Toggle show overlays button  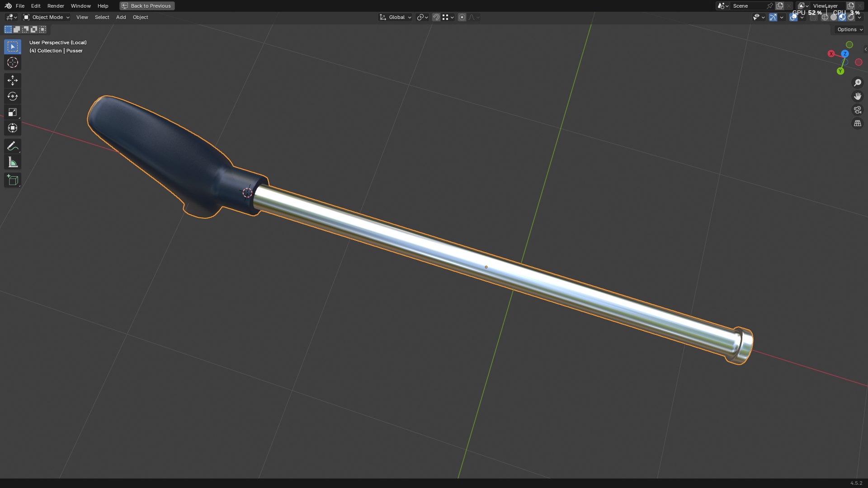point(793,17)
